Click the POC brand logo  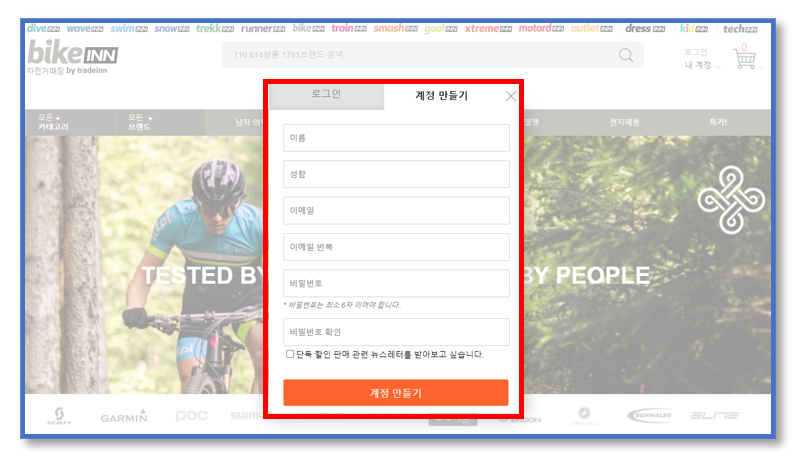(191, 416)
